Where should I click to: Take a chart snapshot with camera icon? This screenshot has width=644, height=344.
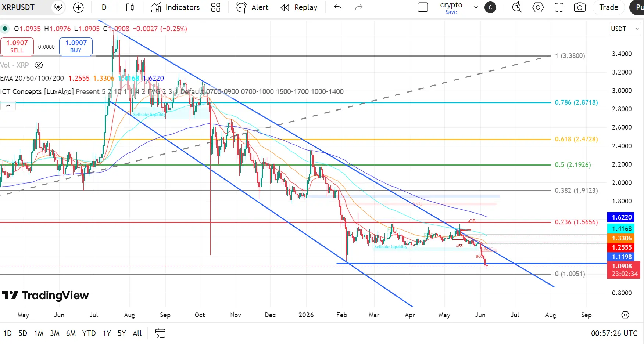580,7
